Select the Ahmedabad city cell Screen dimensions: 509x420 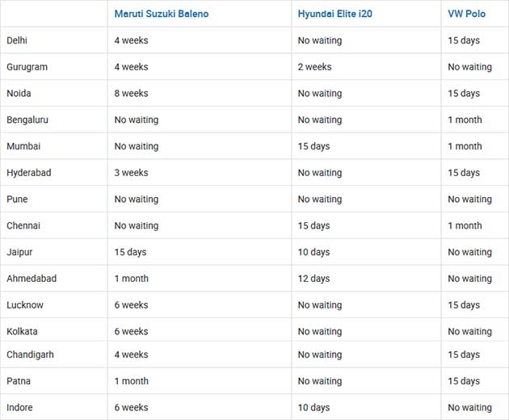(x=32, y=279)
